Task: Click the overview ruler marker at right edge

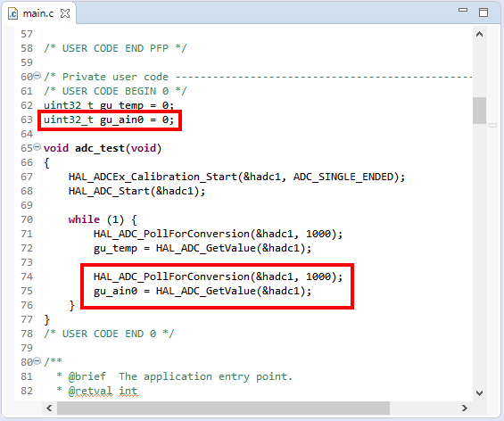Action: point(492,126)
